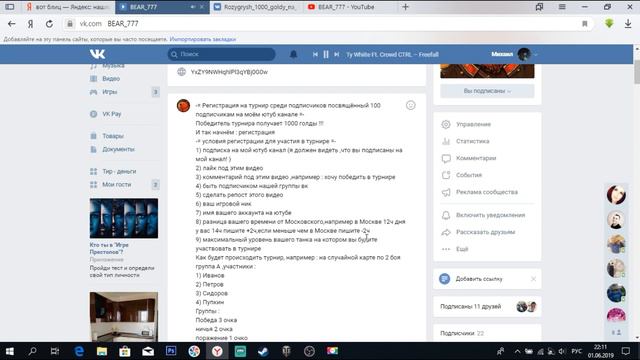Show hidden system tray icons

pos(517,351)
